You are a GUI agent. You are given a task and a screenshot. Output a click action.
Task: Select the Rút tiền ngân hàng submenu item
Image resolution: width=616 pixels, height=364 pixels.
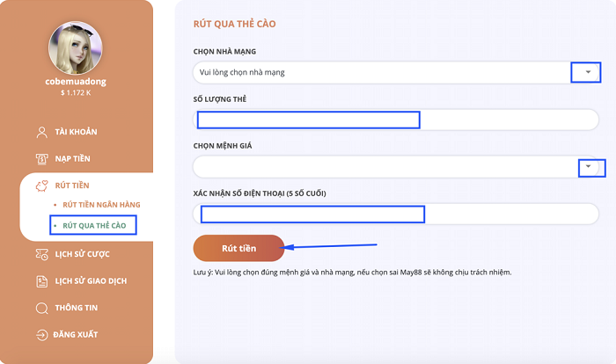(101, 205)
